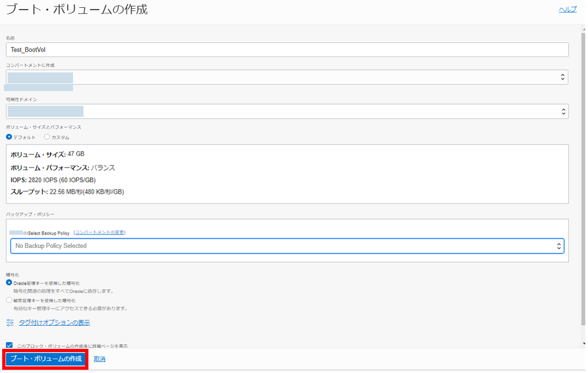The image size is (588, 373).
Task: Click the 暗号化関連の処理をすべてOracleに依存します description
Action: (x=63, y=291)
